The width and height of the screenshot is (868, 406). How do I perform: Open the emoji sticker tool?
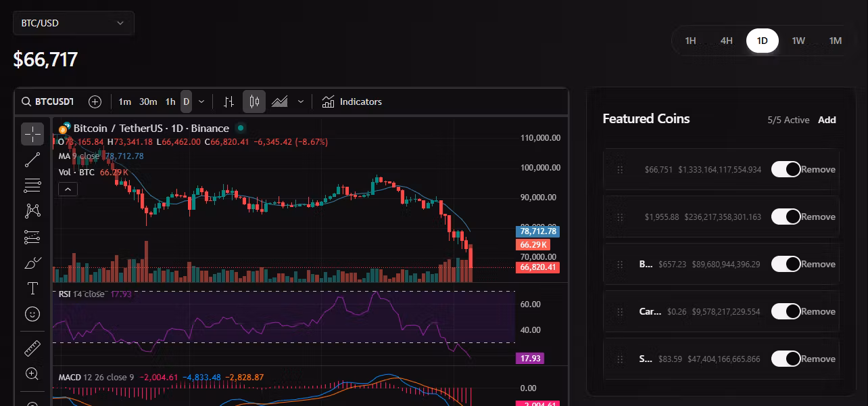coord(32,314)
